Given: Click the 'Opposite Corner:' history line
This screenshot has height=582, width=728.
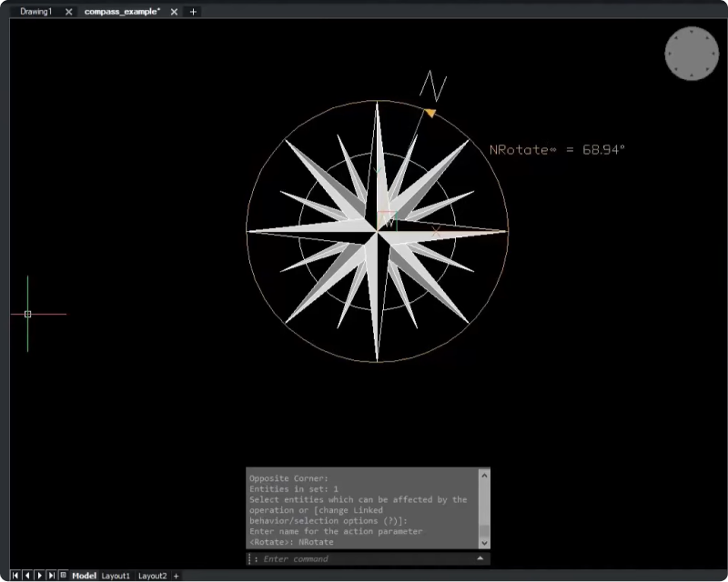Looking at the screenshot, I should point(288,478).
